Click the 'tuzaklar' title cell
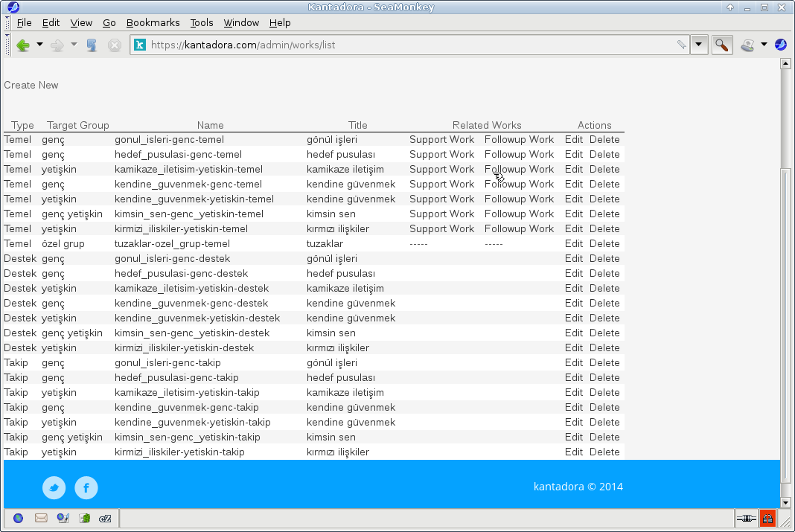 (325, 244)
